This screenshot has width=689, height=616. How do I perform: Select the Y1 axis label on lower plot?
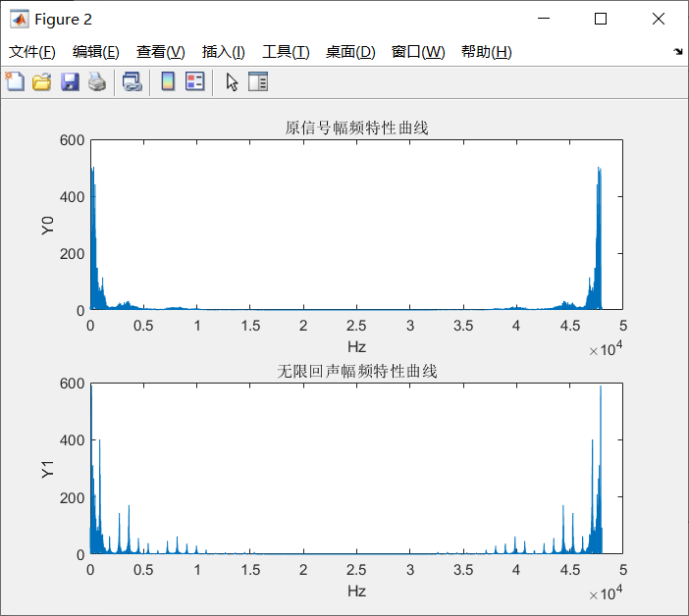pos(48,469)
